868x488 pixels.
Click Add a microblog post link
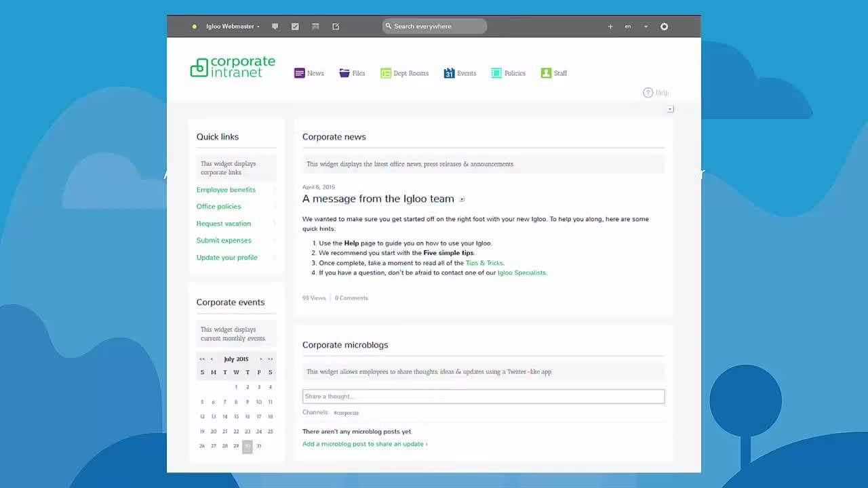click(x=365, y=444)
